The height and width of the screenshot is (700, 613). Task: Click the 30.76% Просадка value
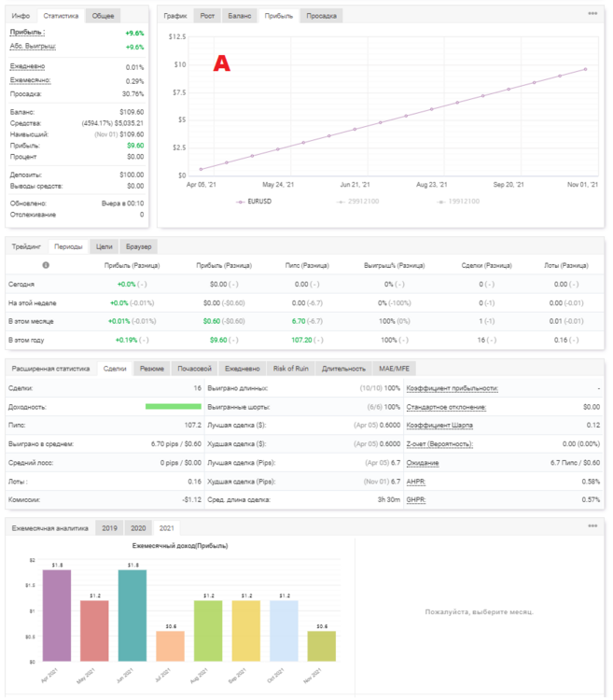(132, 93)
